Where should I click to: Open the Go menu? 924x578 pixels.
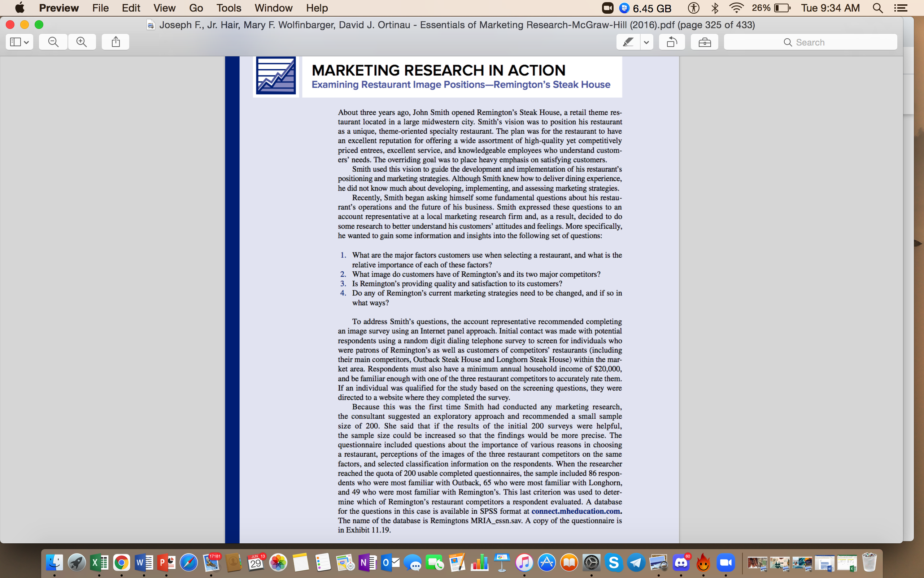coord(196,8)
